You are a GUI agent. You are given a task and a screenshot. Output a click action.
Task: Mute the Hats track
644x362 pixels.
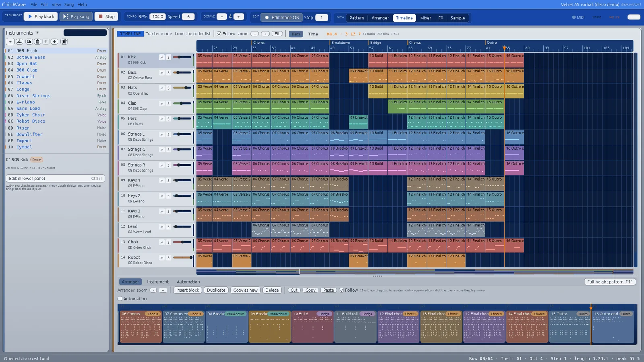[162, 88]
